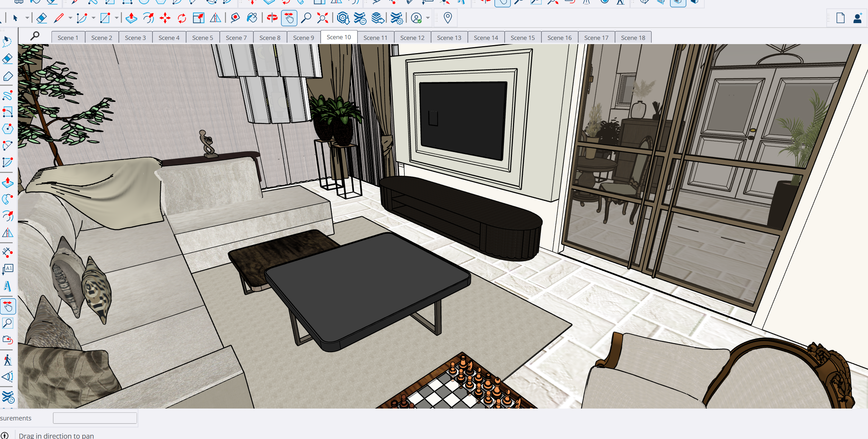The width and height of the screenshot is (868, 439).
Task: Choose the Move tool
Action: pos(165,18)
